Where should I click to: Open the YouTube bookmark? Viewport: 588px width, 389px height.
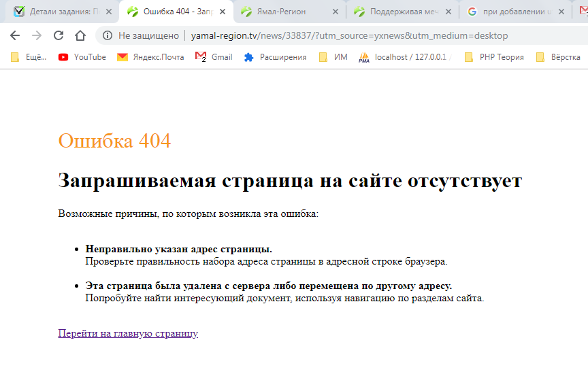pos(82,57)
